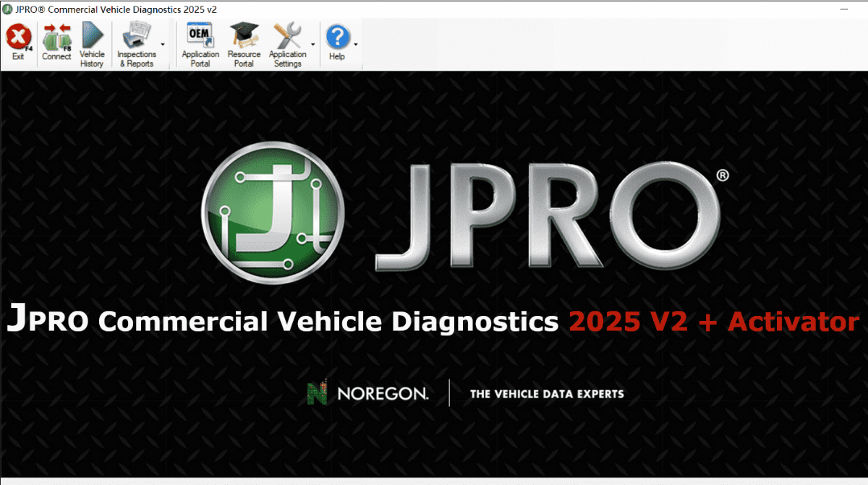This screenshot has height=485, width=868.
Task: Click the white "Commercial Vehicle Diagnostics" heading
Action: click(x=328, y=321)
